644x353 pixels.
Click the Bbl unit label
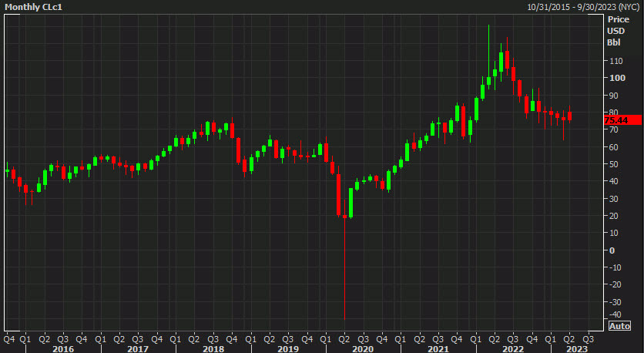(614, 42)
